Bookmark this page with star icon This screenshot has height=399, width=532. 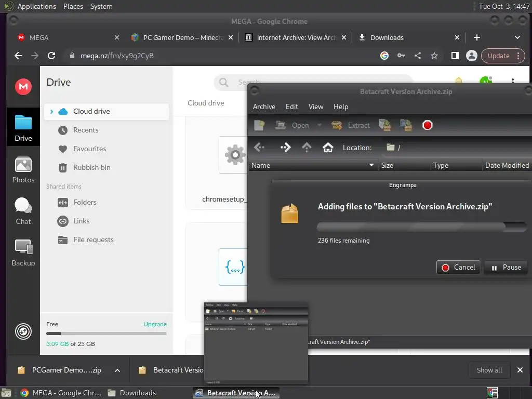click(434, 56)
